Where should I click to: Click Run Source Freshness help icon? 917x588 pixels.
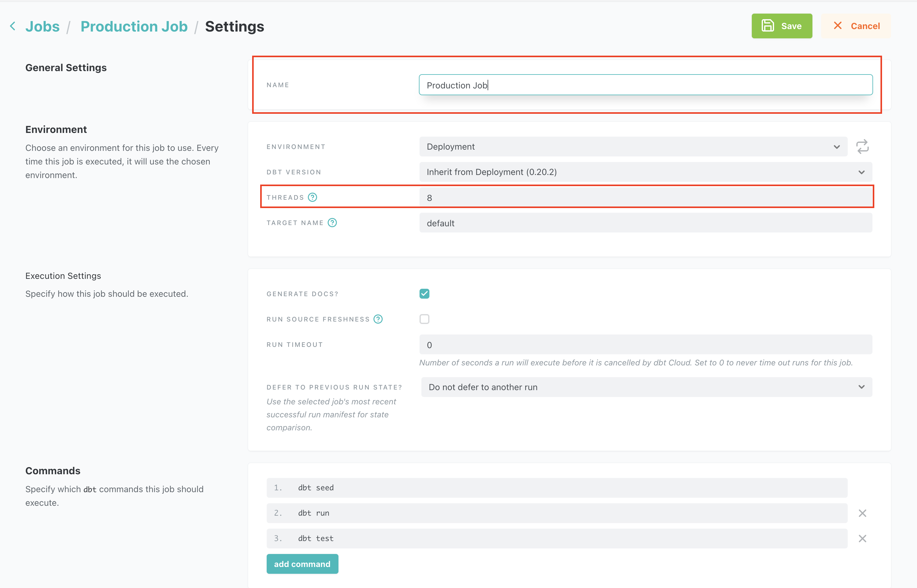click(x=378, y=319)
